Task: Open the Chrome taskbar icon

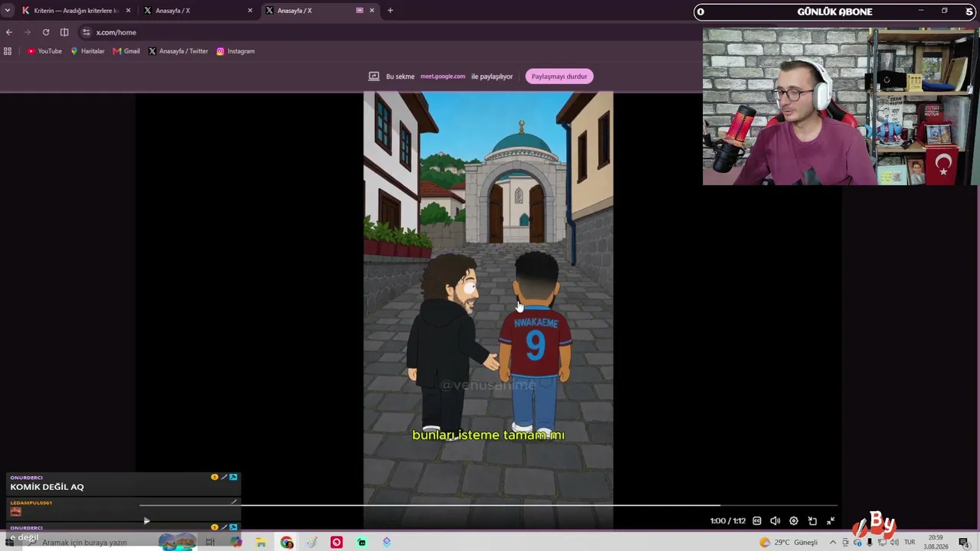Action: [x=287, y=543]
